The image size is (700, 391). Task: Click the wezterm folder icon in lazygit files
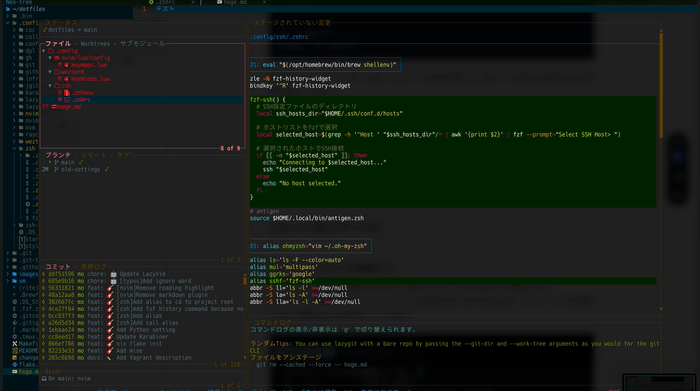click(57, 72)
